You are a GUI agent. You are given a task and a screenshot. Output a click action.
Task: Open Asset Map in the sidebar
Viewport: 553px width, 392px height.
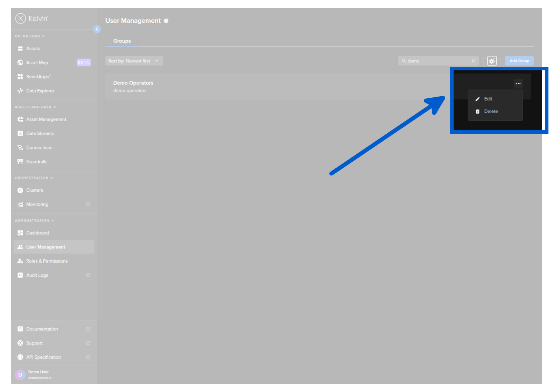click(x=37, y=63)
